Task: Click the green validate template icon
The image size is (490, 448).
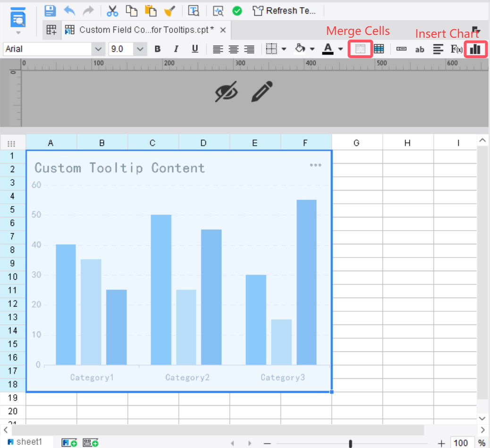Action: click(x=237, y=10)
